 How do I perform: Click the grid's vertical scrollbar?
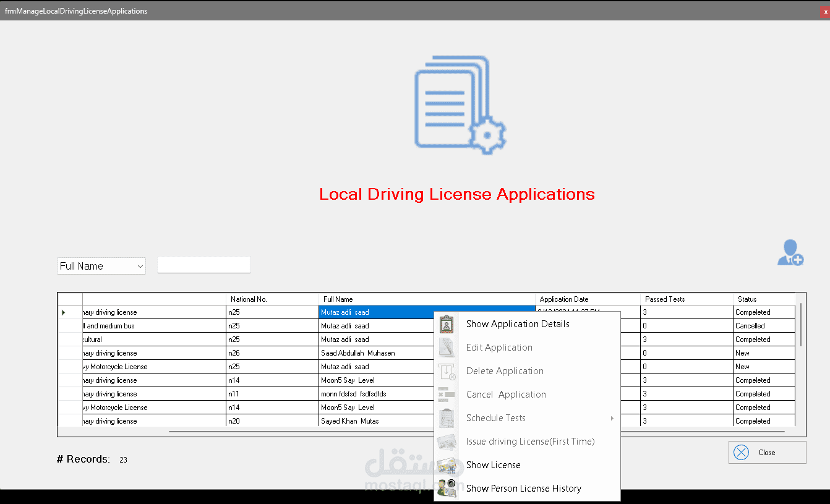coord(801,325)
